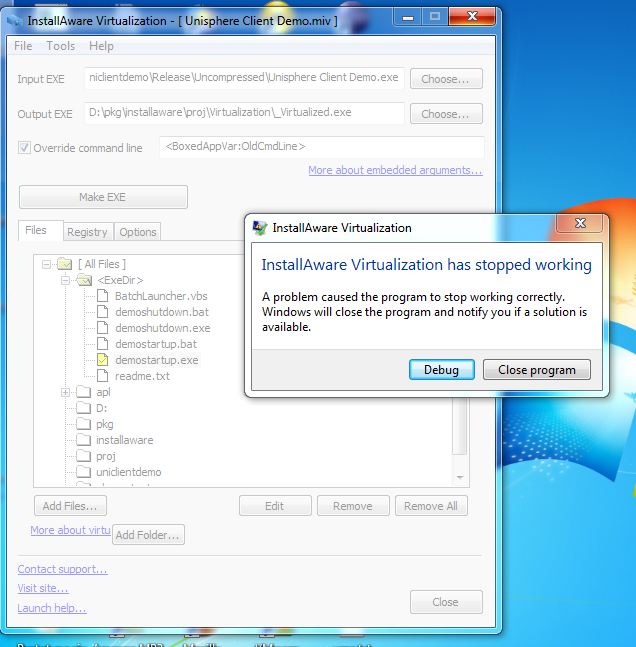Viewport: 636px width, 647px height.
Task: Collapse the [All Files] tree node
Action: (46, 264)
